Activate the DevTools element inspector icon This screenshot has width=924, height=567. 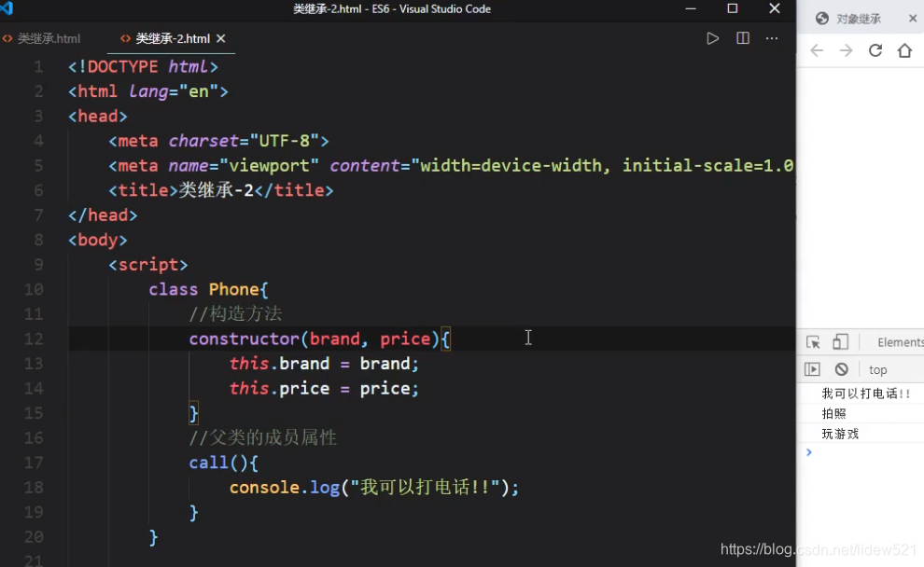(x=813, y=342)
